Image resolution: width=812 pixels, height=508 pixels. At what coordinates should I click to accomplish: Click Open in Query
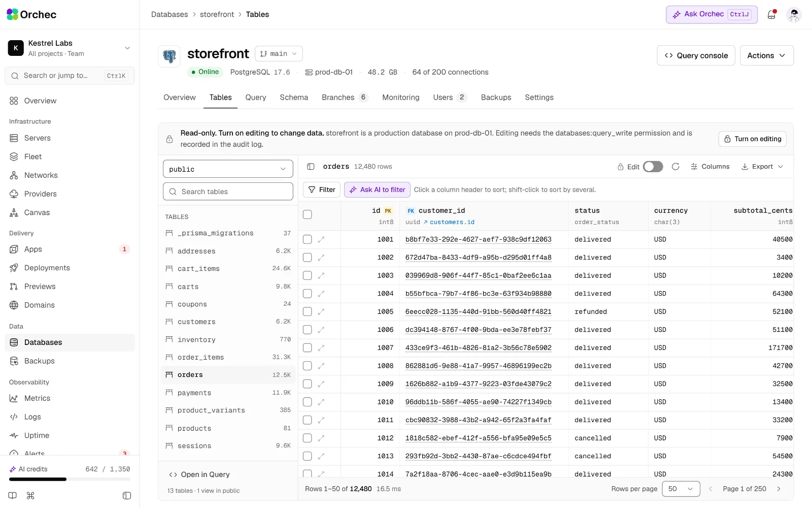click(199, 474)
